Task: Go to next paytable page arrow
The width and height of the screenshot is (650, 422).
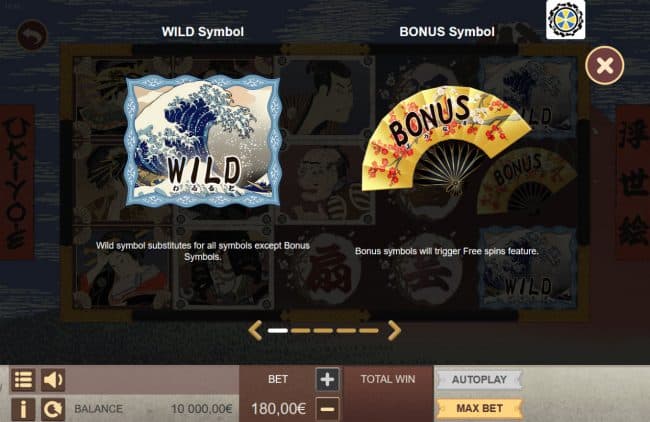Action: [x=394, y=330]
